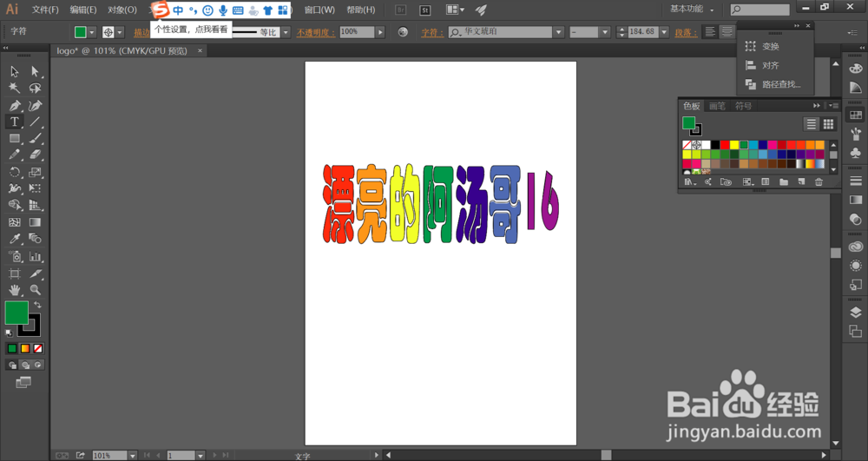Open 路径查找 panel from flyout
Image resolution: width=868 pixels, height=461 pixels.
[x=774, y=84]
